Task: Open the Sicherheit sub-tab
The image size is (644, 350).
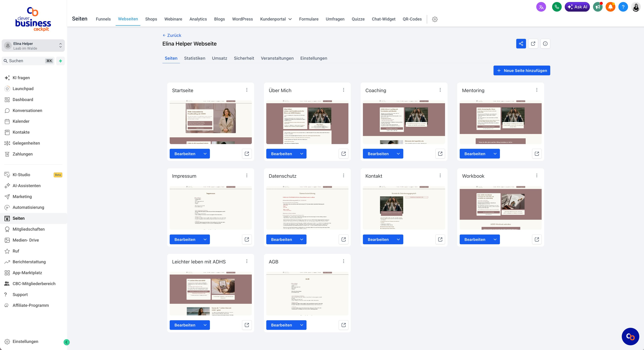Action: pyautogui.click(x=244, y=58)
